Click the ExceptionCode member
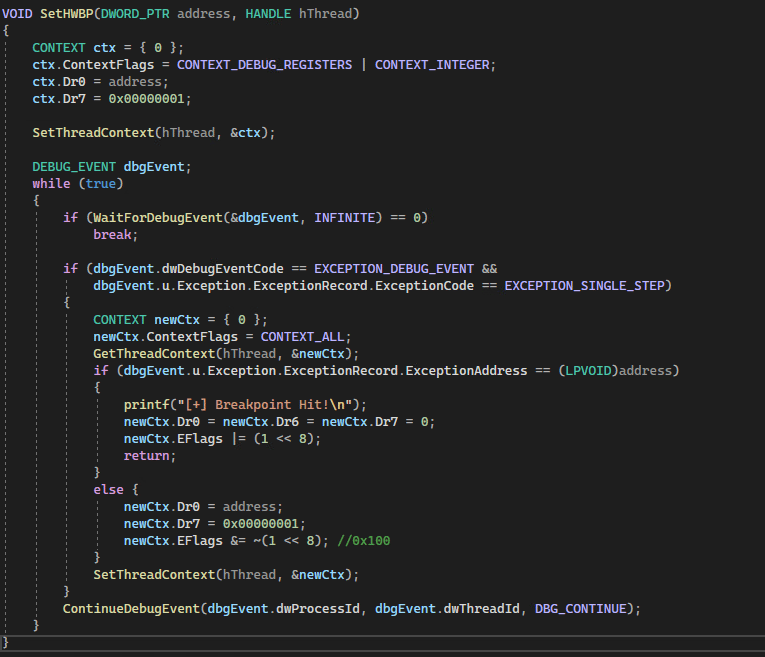 point(424,286)
